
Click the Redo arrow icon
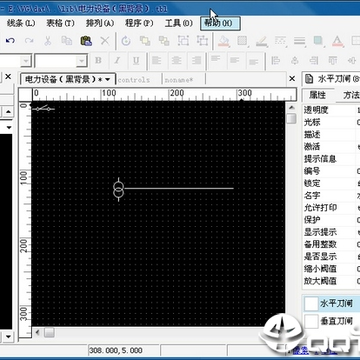(x=29, y=41)
